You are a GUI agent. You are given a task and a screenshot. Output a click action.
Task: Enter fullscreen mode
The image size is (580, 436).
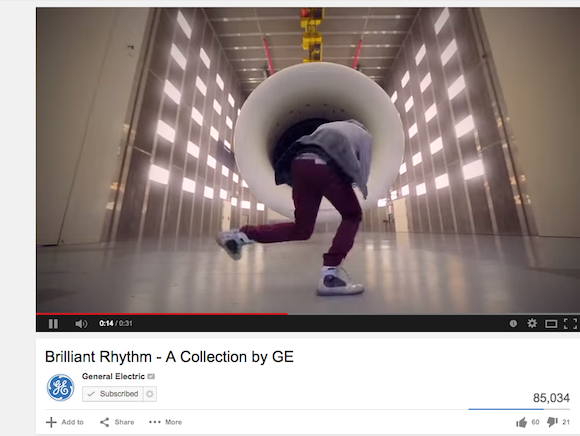(x=570, y=324)
